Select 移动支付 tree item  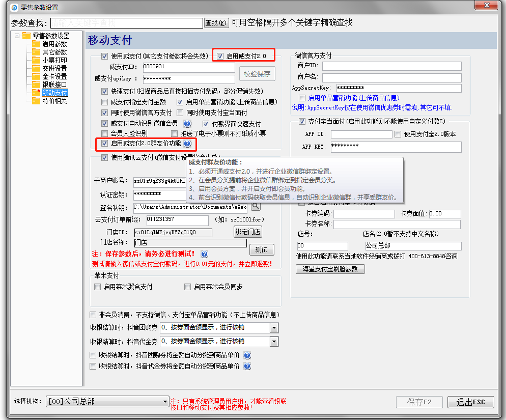(55, 93)
